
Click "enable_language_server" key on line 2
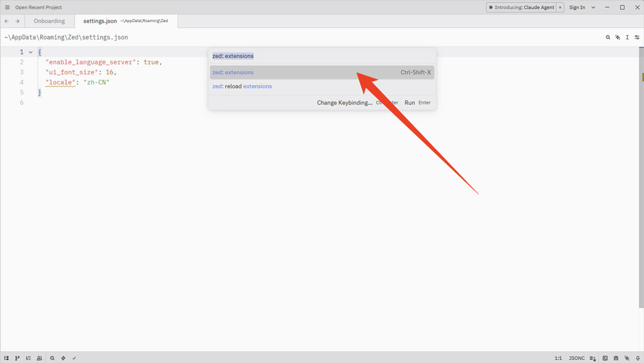(x=91, y=62)
